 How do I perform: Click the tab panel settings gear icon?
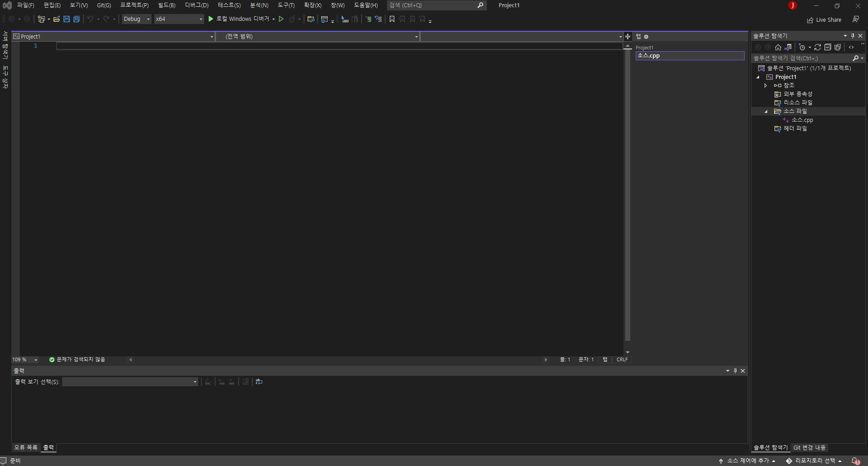pyautogui.click(x=646, y=37)
